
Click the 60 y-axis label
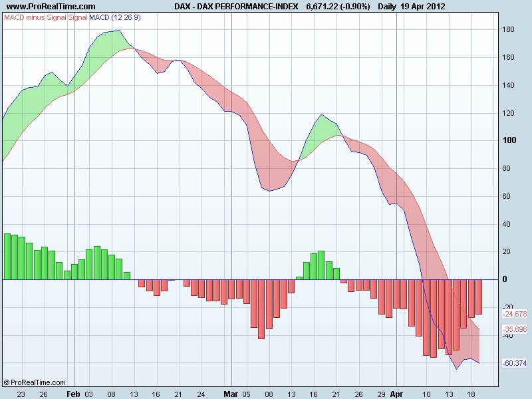coord(506,196)
